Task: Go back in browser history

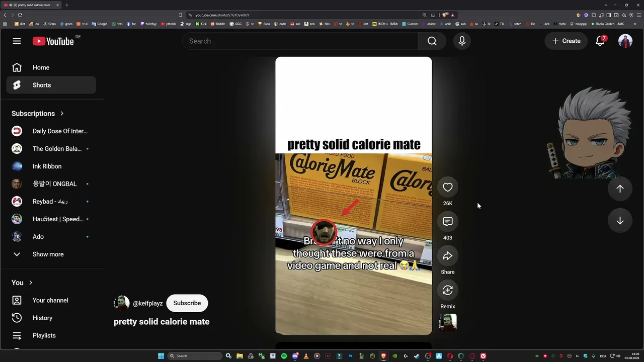Action: (5, 15)
